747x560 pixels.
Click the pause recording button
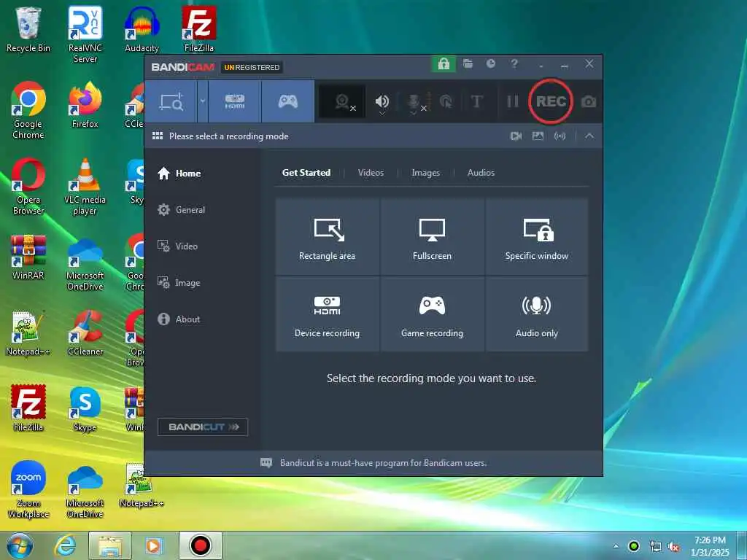(x=513, y=101)
